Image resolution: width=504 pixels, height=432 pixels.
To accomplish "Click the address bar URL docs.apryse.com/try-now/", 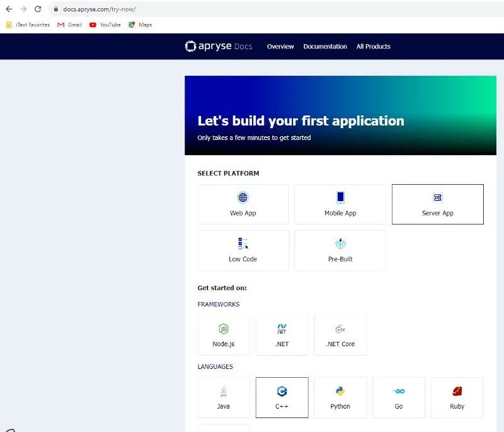I will tap(100, 9).
